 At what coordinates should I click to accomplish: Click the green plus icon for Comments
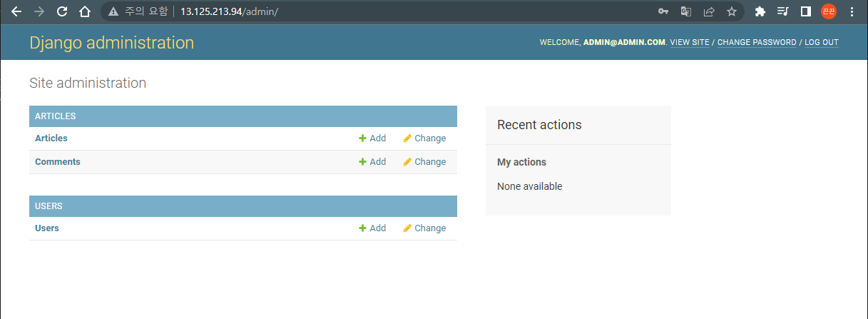[362, 162]
